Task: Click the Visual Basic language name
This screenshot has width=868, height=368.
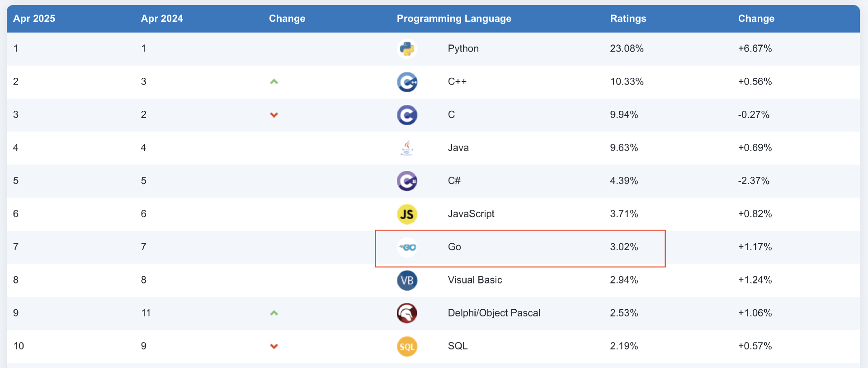Action: click(475, 280)
